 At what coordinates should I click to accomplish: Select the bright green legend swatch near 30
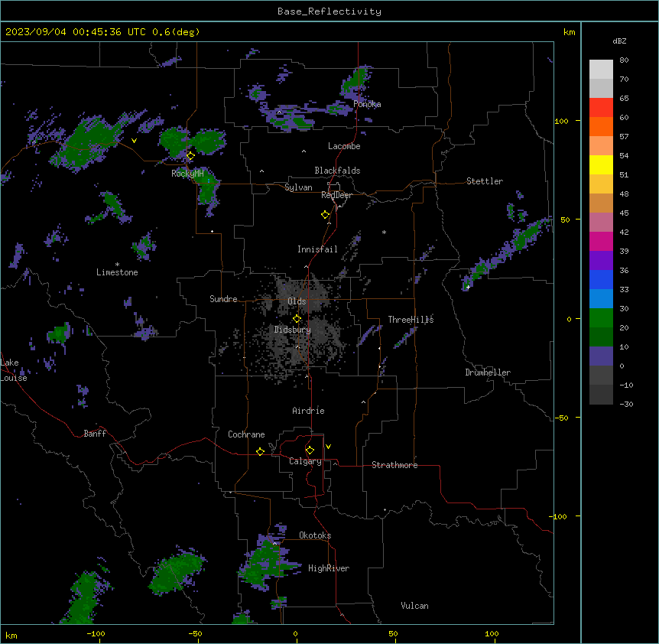click(x=601, y=318)
